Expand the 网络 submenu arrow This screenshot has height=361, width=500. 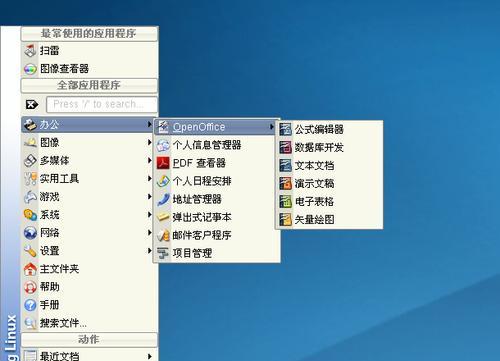(x=149, y=232)
